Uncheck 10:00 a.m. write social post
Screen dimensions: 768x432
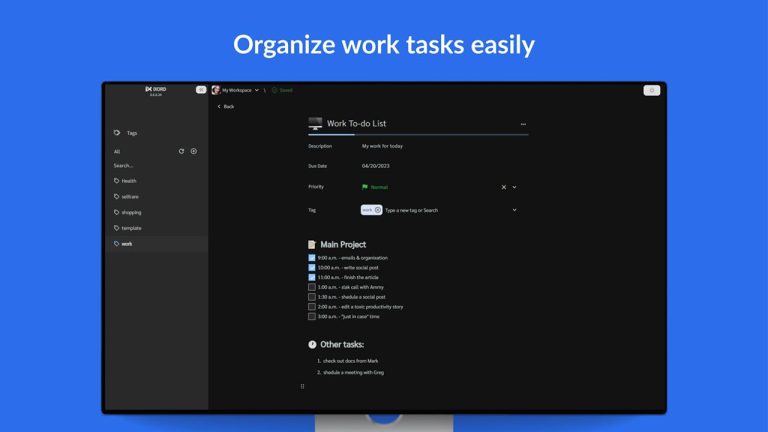coord(312,267)
